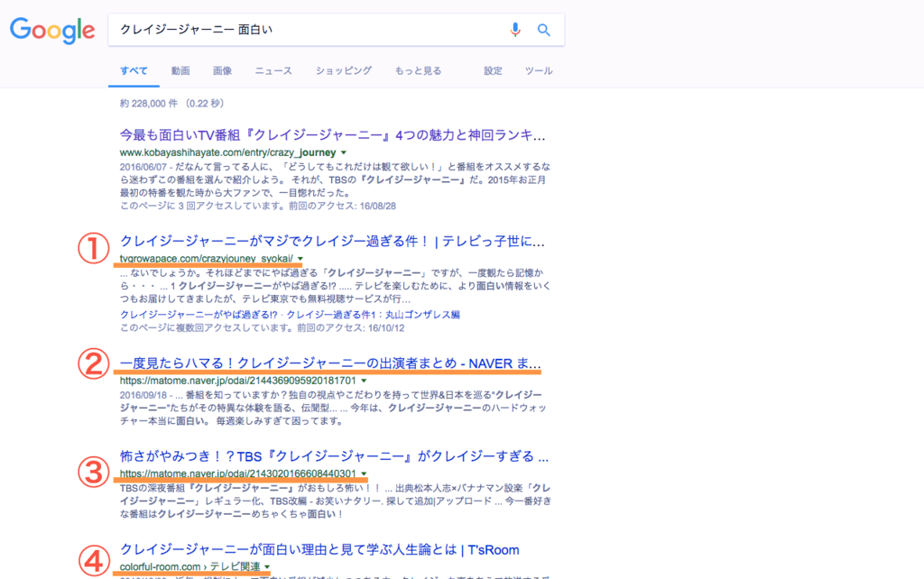Click the snippet date 2016/06/07
Screen dimensions: 924x579
[x=143, y=167]
